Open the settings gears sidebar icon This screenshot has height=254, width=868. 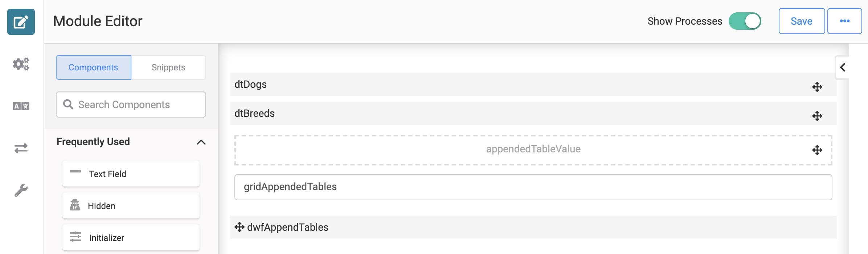21,64
